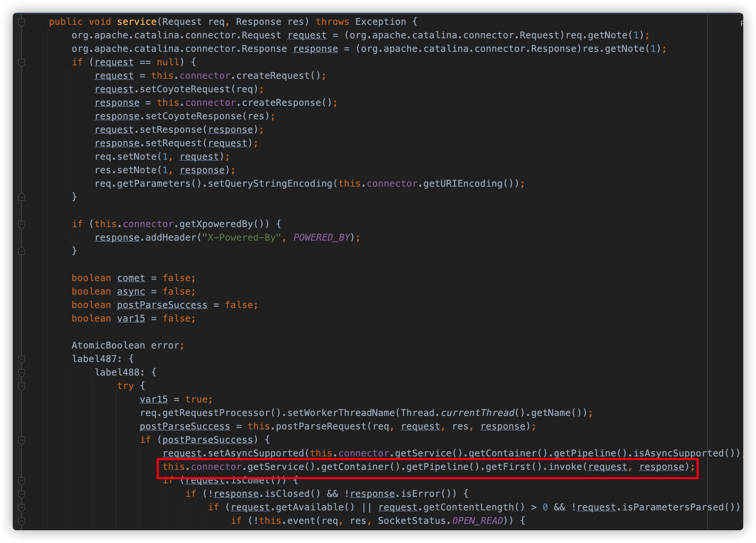Collapse the request.isComet() if block
Screen dimensions: 756x543
(x=22, y=481)
